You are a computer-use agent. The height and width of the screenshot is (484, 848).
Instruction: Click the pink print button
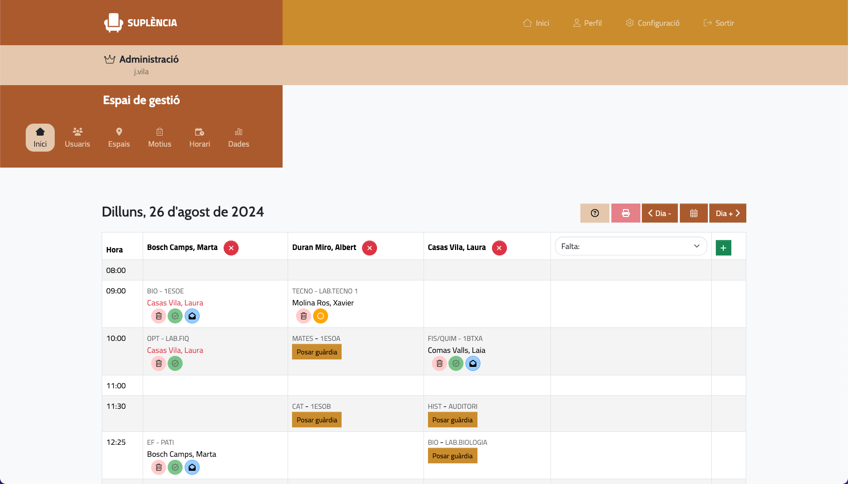[626, 213]
